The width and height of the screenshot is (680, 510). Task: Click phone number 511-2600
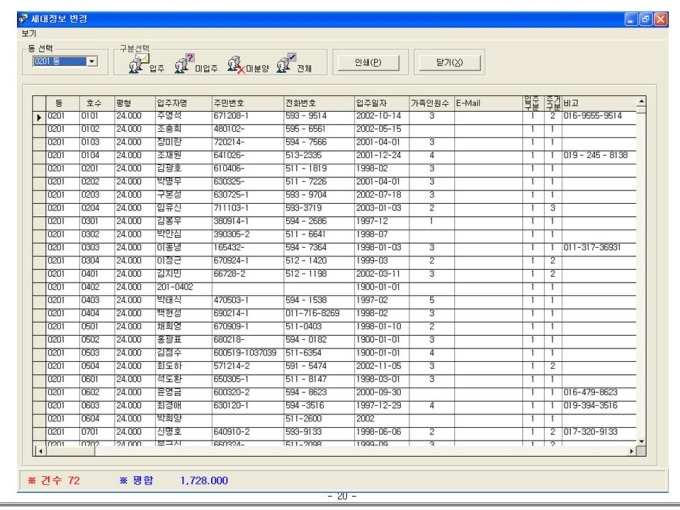319,418
